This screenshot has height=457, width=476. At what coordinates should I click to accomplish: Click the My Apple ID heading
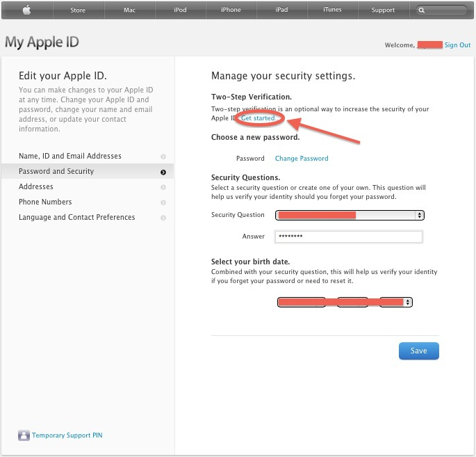[x=42, y=42]
